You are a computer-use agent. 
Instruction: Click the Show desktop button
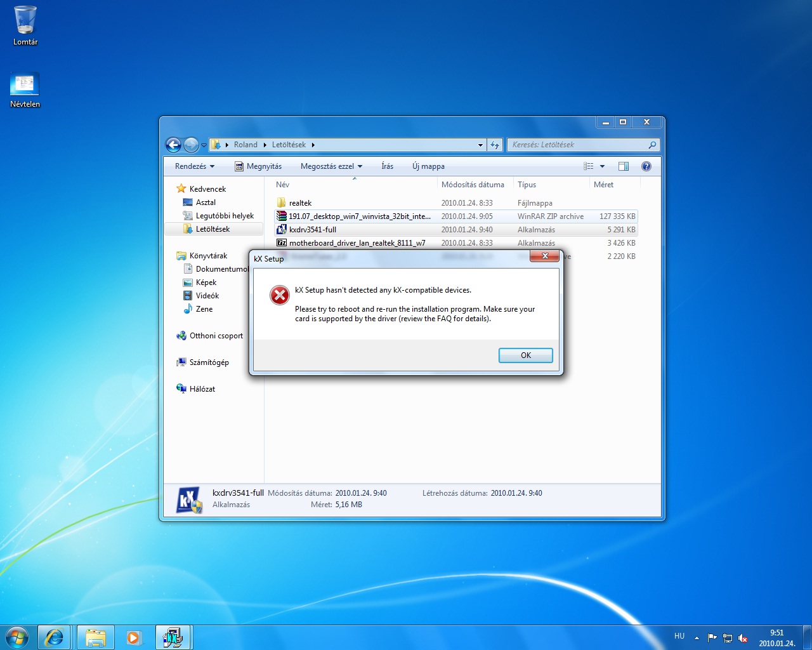tap(807, 637)
